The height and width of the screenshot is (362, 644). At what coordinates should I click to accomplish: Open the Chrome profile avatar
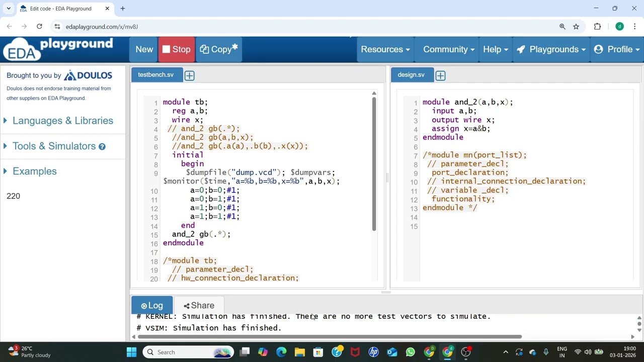(619, 27)
